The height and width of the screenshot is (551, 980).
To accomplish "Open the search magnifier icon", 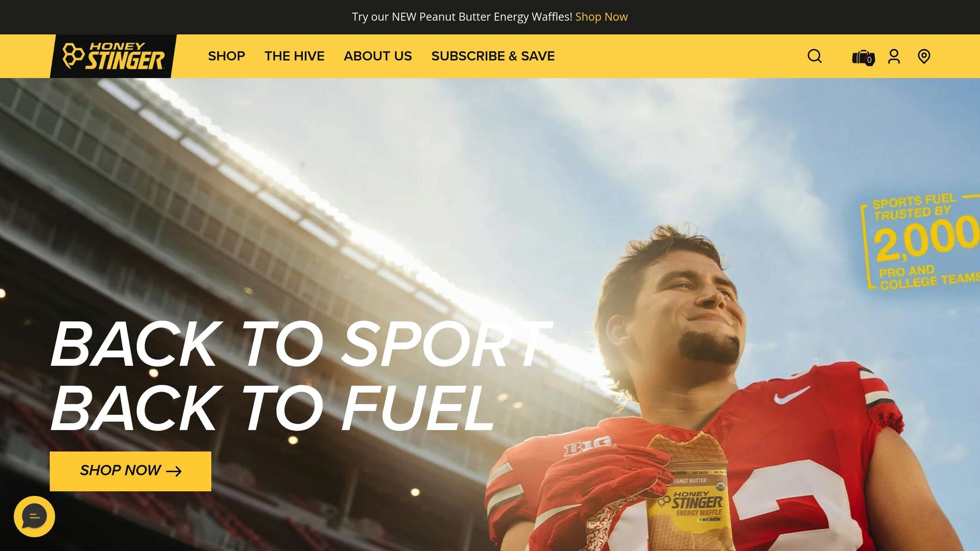I will pyautogui.click(x=814, y=56).
